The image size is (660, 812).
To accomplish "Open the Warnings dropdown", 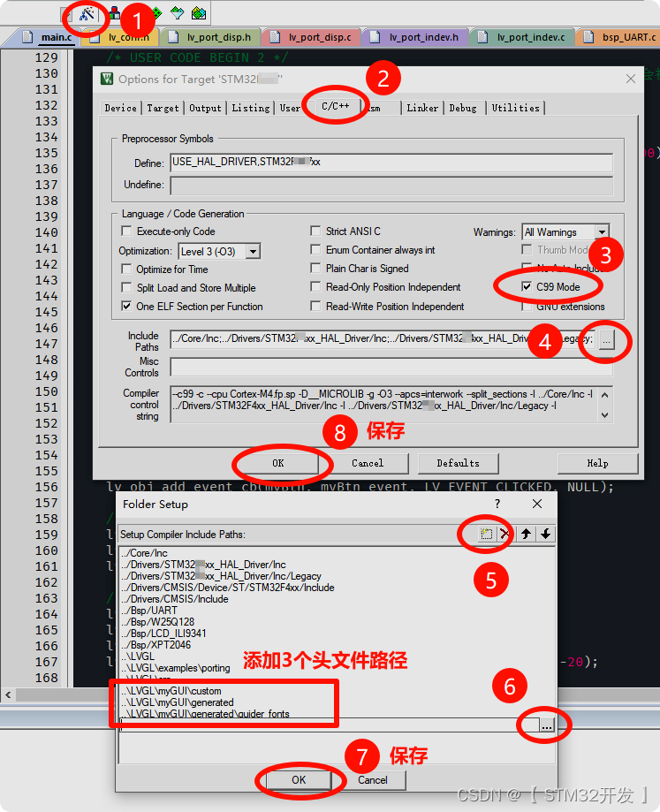I will tap(602, 232).
